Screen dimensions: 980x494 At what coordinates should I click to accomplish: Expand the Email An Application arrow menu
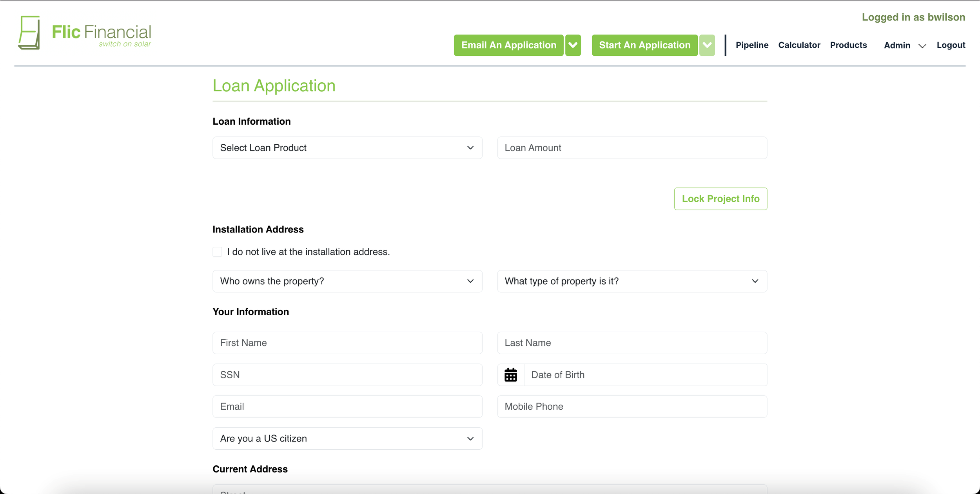[573, 45]
